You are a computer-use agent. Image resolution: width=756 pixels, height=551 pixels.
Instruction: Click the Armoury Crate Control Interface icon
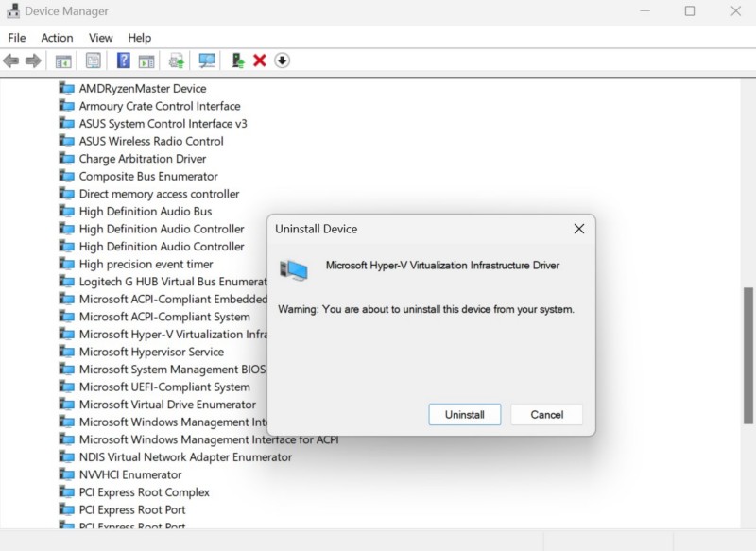pos(66,106)
